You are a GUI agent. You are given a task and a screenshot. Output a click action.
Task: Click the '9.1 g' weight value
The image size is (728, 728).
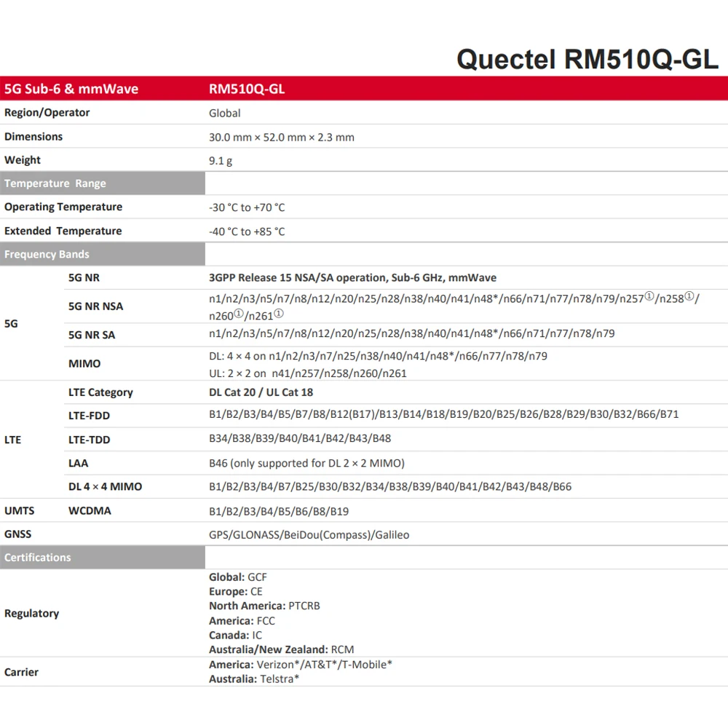[221, 161]
